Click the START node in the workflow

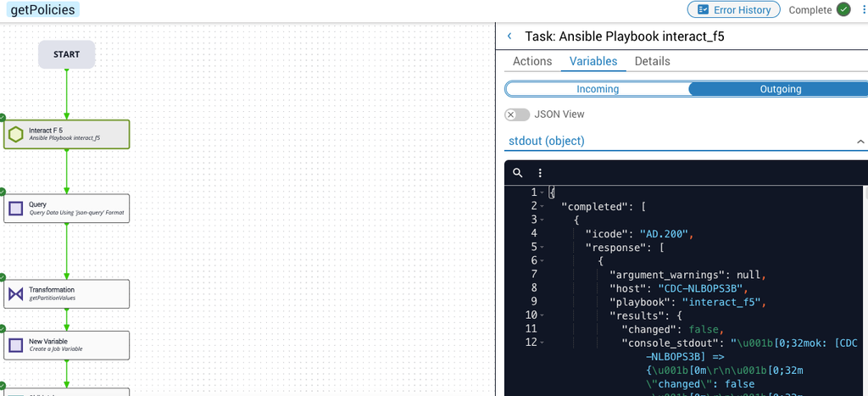click(66, 54)
